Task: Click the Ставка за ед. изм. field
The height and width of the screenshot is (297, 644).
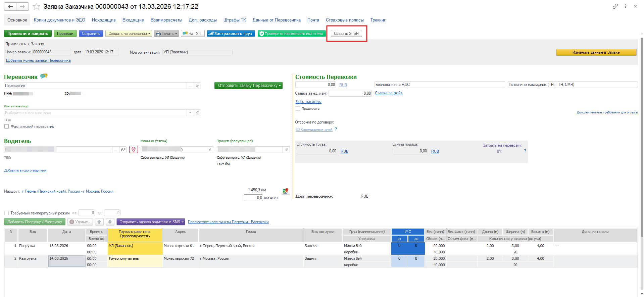Action: 350,93
